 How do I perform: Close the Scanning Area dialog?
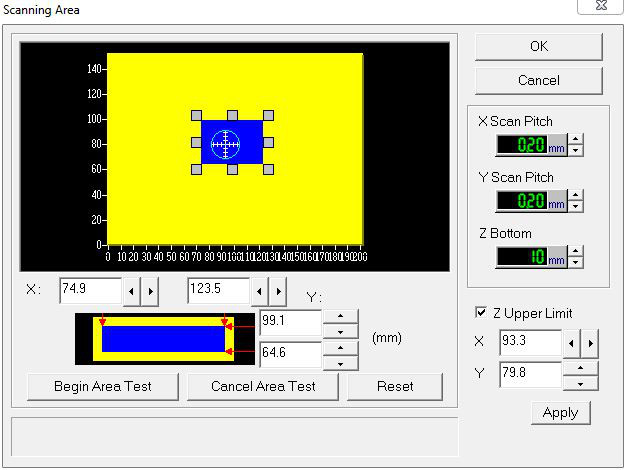click(x=600, y=6)
